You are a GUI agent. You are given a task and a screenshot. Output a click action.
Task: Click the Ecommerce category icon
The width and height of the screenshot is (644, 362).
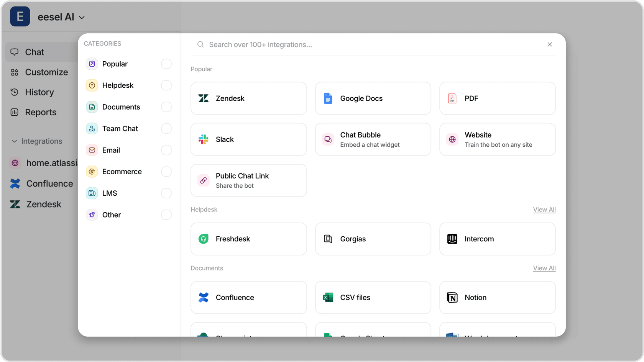92,172
